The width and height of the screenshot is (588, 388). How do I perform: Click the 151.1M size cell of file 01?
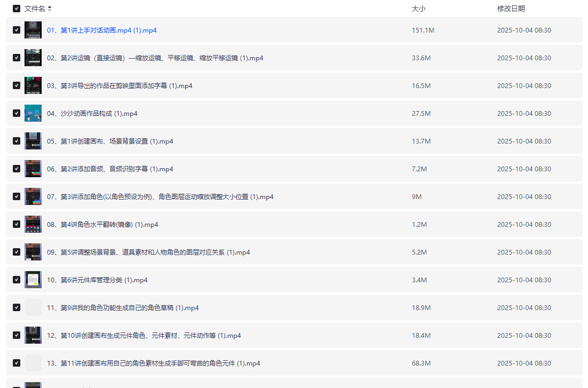click(423, 30)
